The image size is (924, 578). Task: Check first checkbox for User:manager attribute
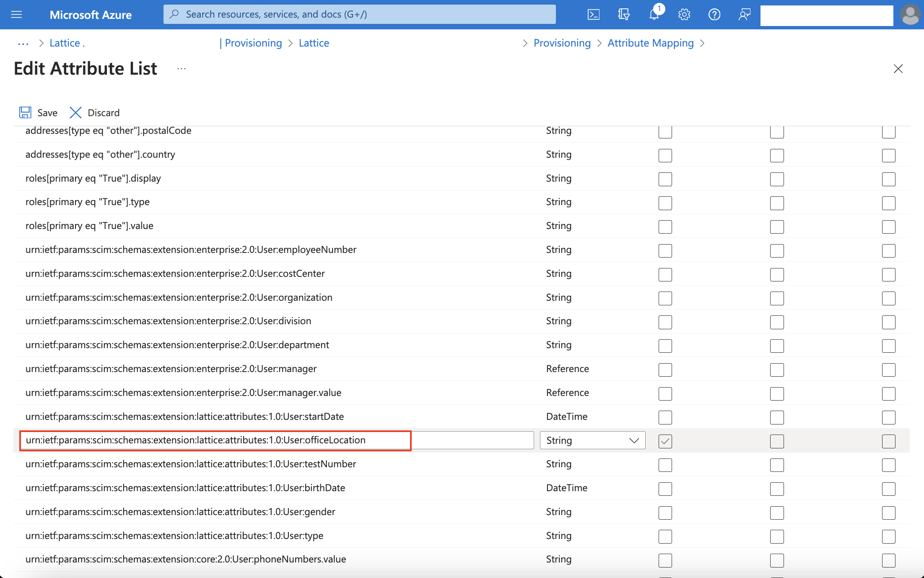coord(665,370)
